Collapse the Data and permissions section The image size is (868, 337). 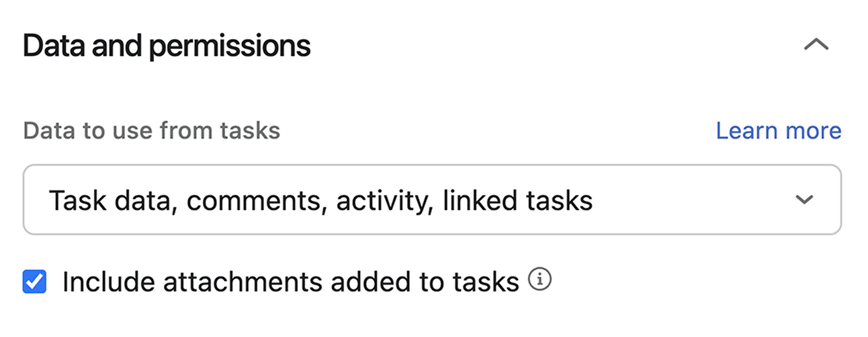(816, 45)
